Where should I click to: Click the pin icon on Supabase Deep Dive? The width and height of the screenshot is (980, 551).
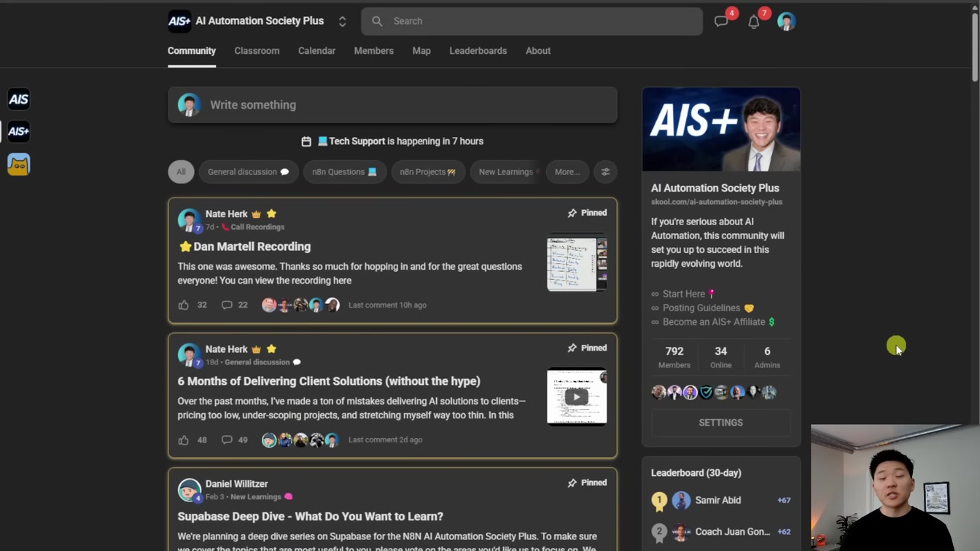point(572,482)
